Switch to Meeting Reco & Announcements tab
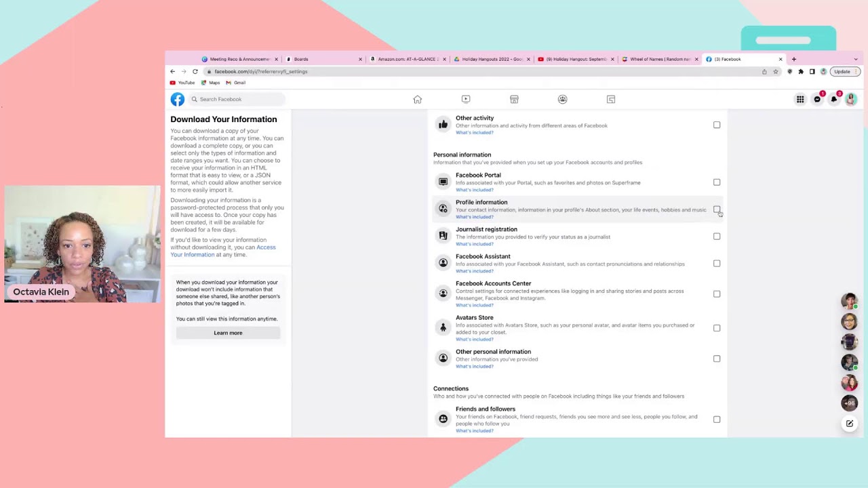 240,59
